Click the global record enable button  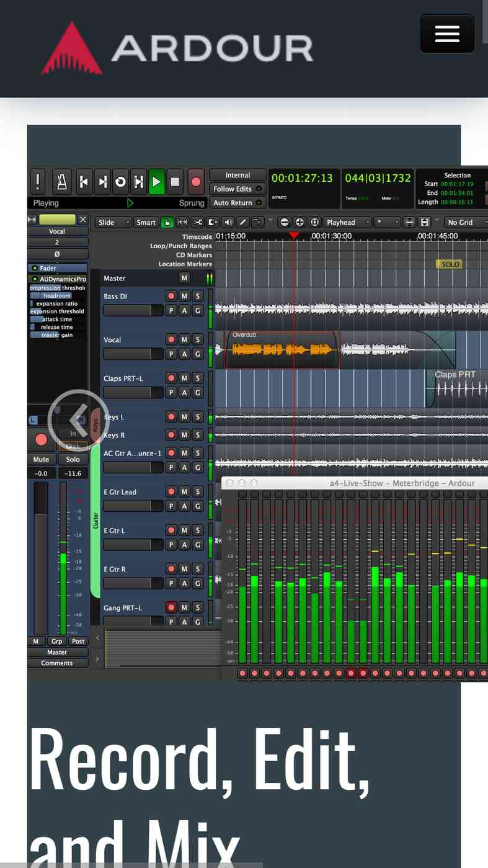click(x=196, y=182)
